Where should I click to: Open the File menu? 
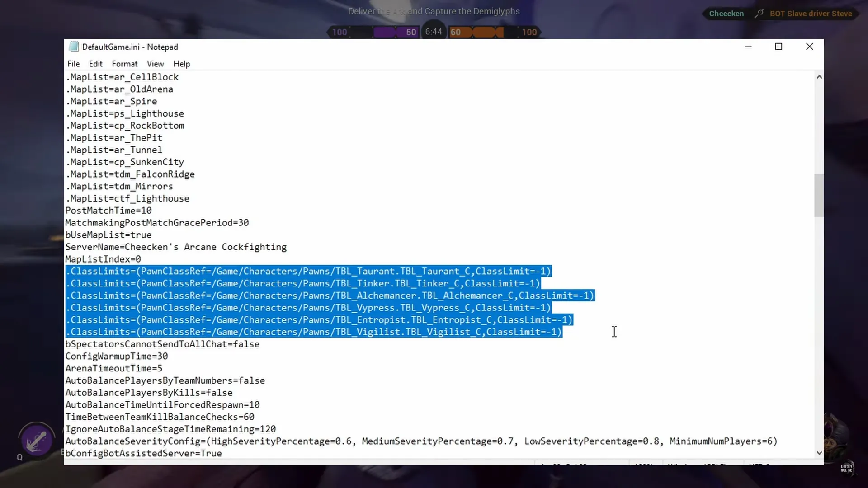pyautogui.click(x=73, y=64)
